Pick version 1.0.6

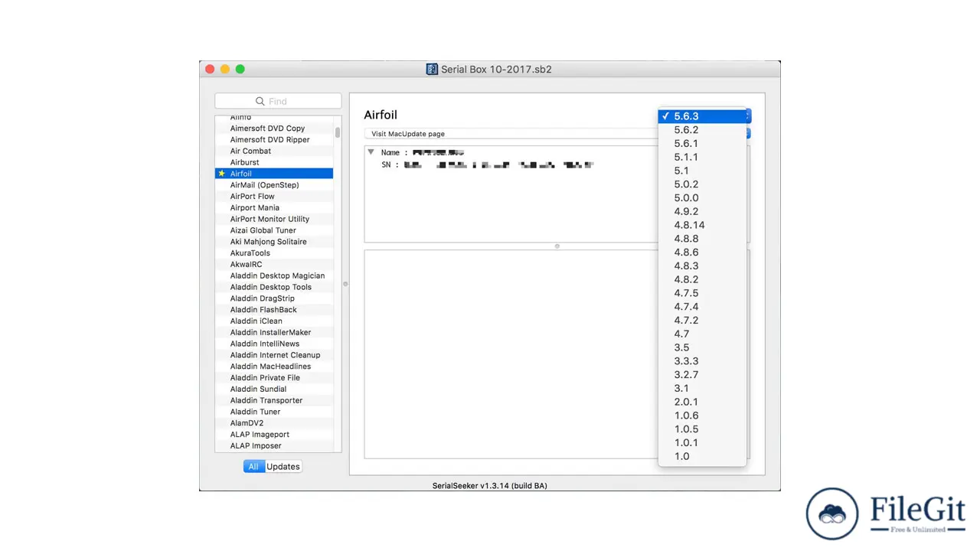tap(702, 416)
